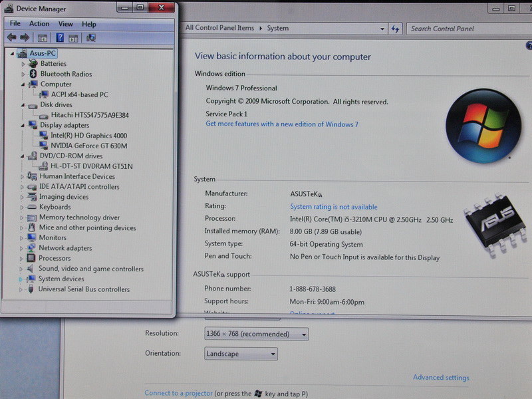Click the Device Manager title bar icon

(x=9, y=9)
